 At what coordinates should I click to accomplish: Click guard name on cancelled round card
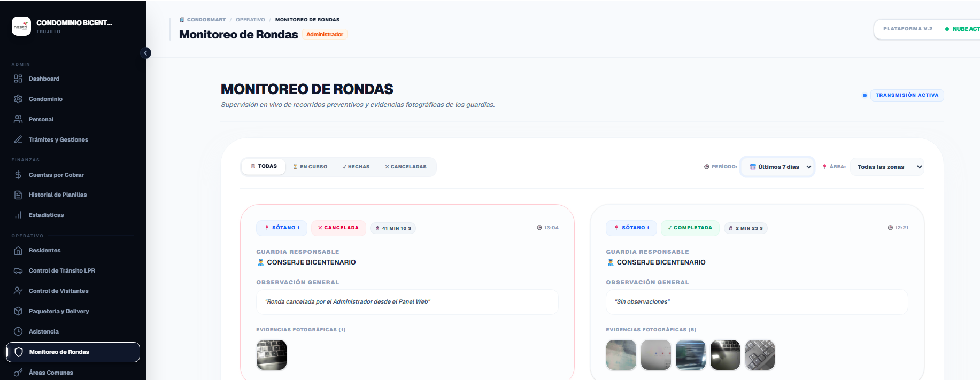pos(311,262)
